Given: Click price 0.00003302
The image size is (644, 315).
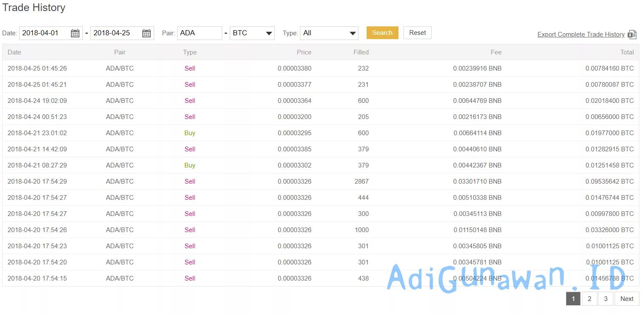Looking at the screenshot, I should 295,165.
